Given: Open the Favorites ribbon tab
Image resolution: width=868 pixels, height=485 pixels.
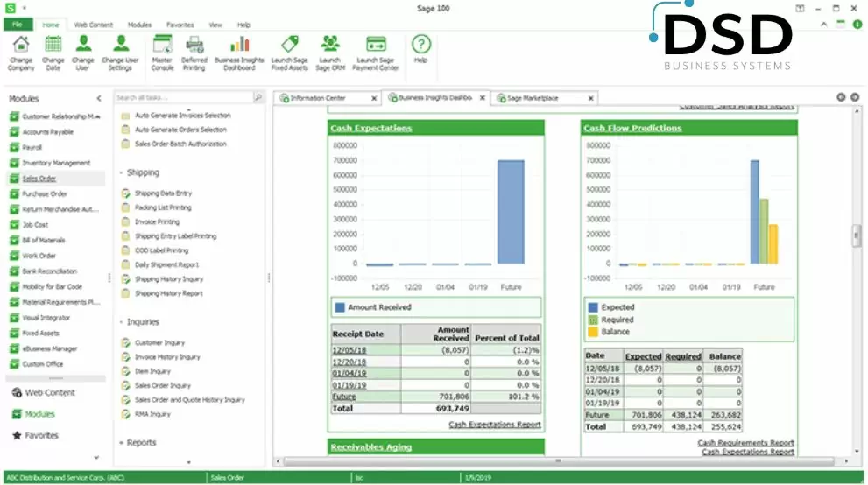Looking at the screenshot, I should coord(180,25).
